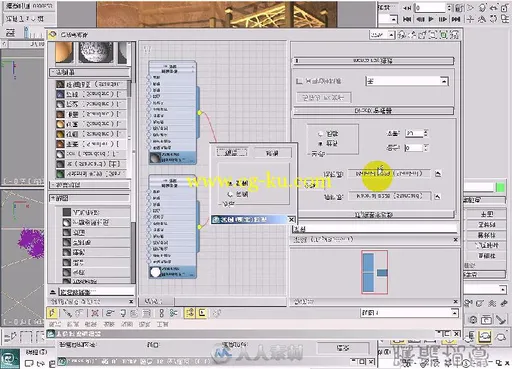Open browser options triangle icon beside search field
The image size is (512, 369).
coord(53,292)
